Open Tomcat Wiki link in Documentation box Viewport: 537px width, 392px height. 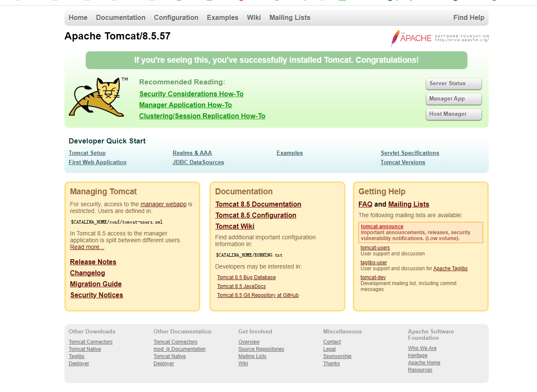(235, 226)
